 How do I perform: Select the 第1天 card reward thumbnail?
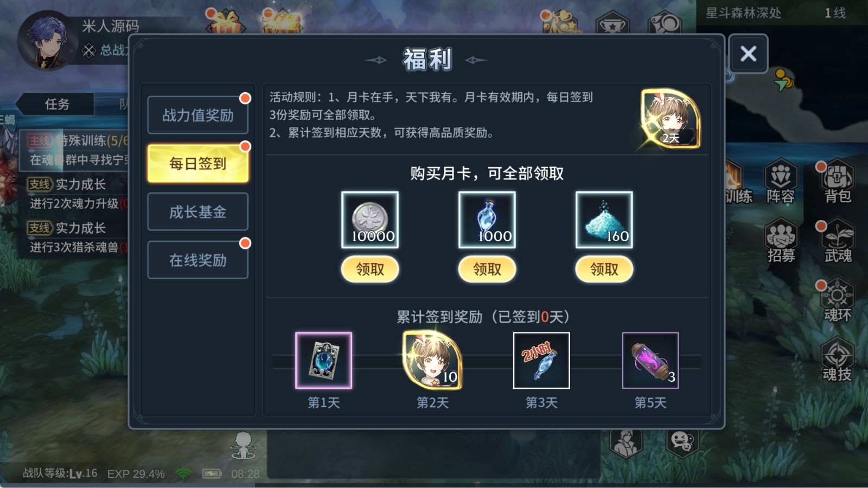[324, 361]
